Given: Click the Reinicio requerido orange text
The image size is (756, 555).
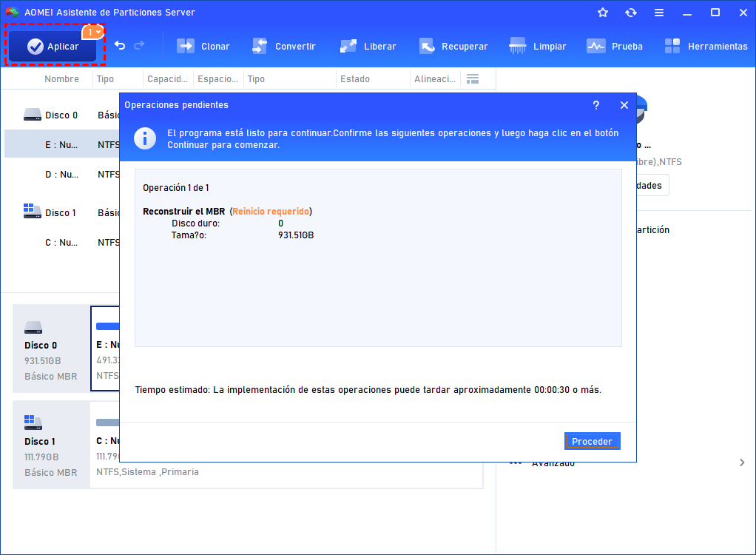Looking at the screenshot, I should tap(271, 211).
